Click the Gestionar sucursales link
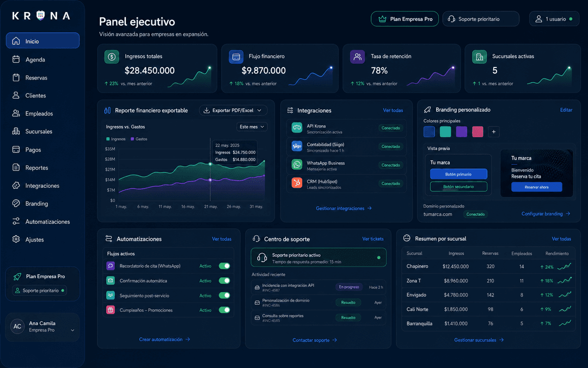588x368 pixels. [479, 340]
